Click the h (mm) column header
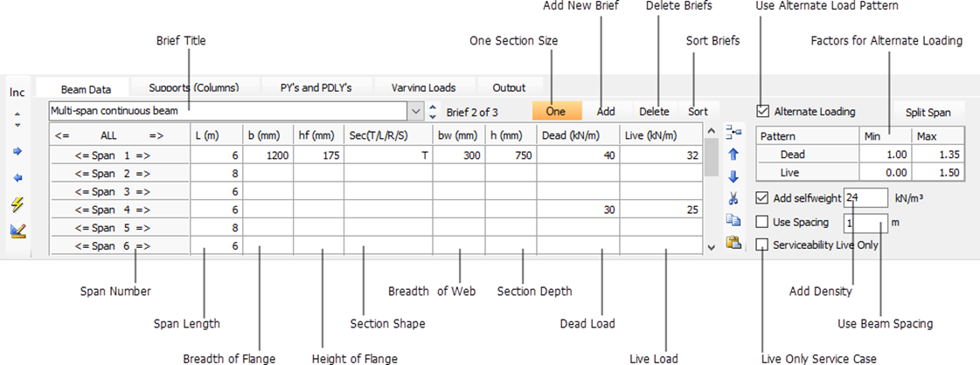This screenshot has height=365, width=980. point(511,134)
